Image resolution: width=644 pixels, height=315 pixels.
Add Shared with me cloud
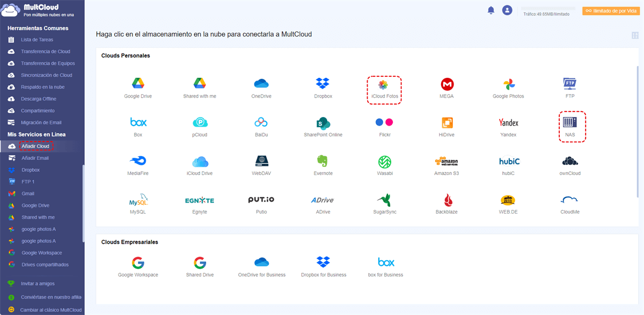(200, 89)
